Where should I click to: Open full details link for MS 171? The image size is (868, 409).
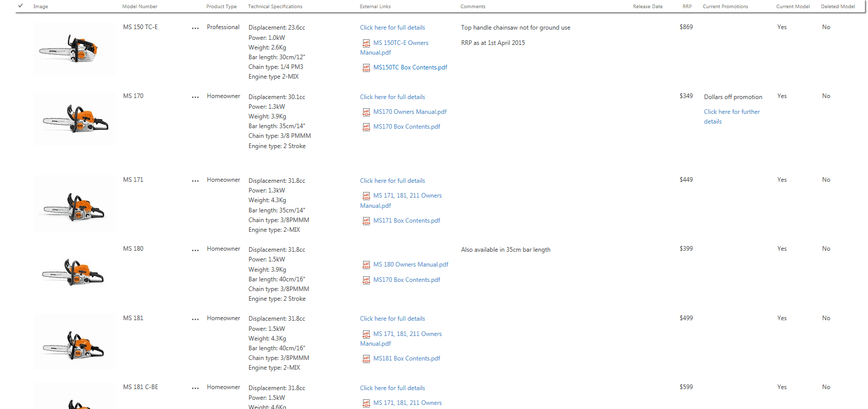coord(393,181)
